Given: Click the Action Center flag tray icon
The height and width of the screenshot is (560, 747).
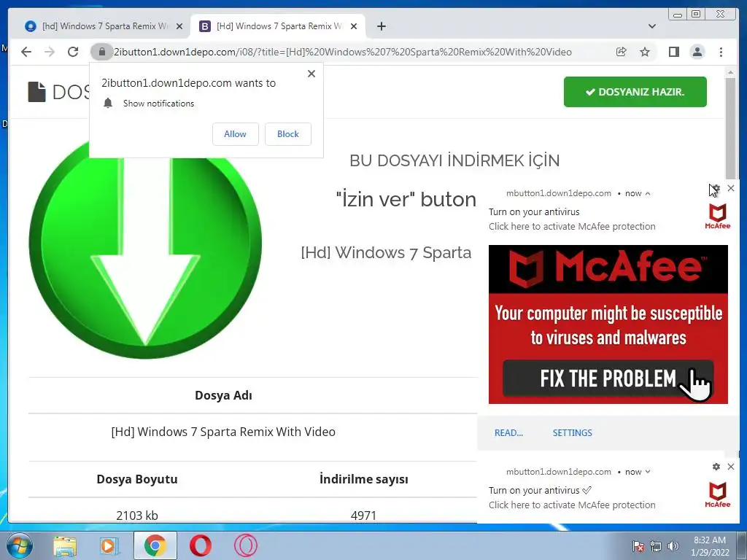Looking at the screenshot, I should point(638,547).
